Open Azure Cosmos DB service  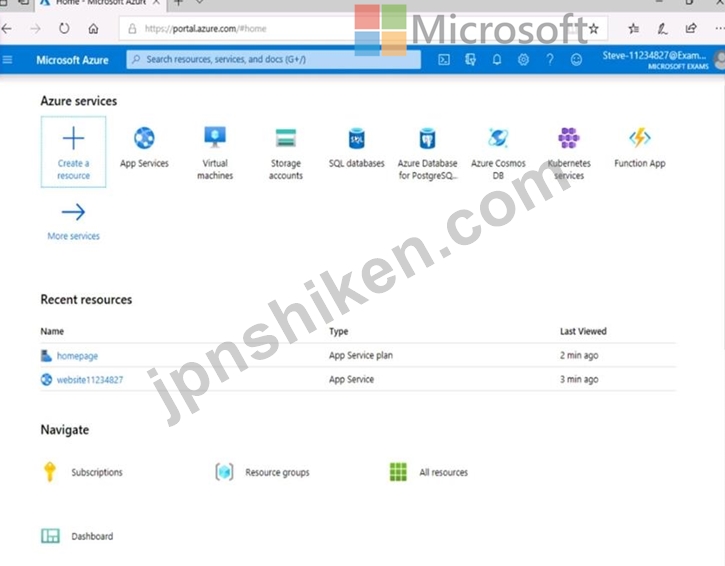(498, 153)
